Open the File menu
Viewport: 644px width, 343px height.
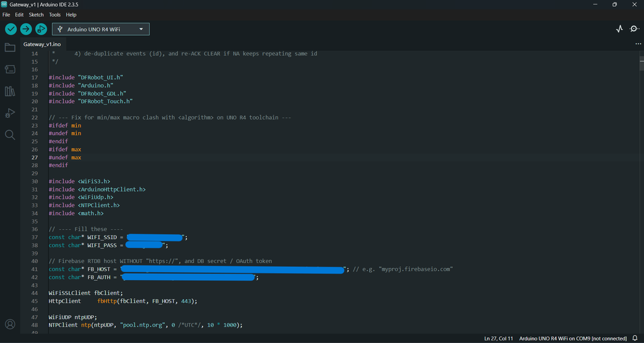(x=6, y=14)
